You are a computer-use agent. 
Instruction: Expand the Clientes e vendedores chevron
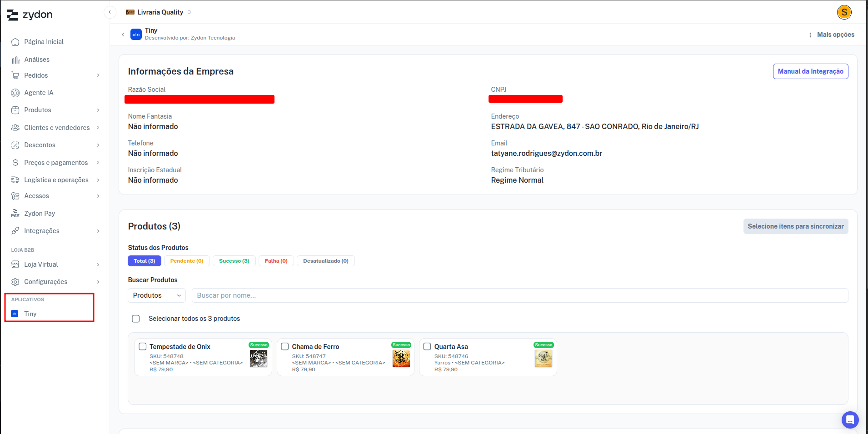(98, 128)
